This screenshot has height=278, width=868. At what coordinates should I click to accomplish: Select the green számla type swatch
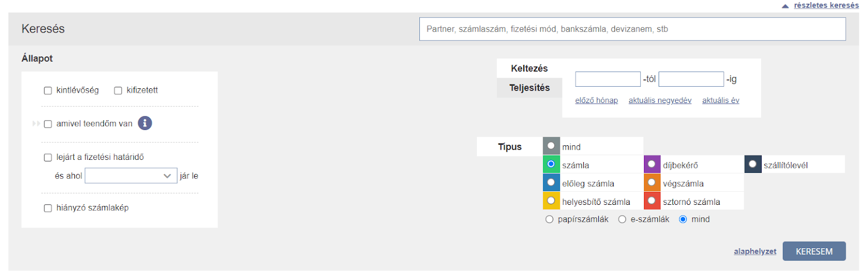pos(551,164)
